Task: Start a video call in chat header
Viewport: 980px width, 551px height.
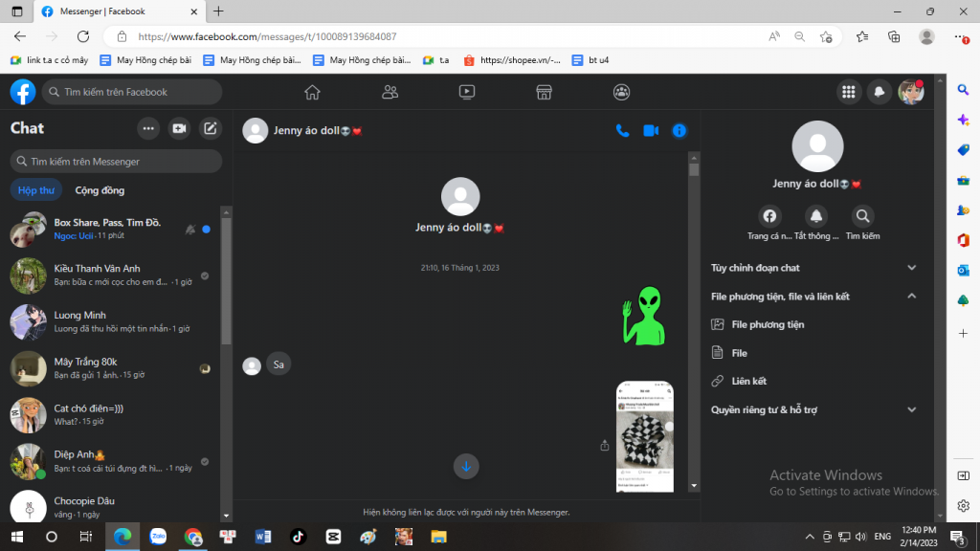Action: (x=651, y=131)
